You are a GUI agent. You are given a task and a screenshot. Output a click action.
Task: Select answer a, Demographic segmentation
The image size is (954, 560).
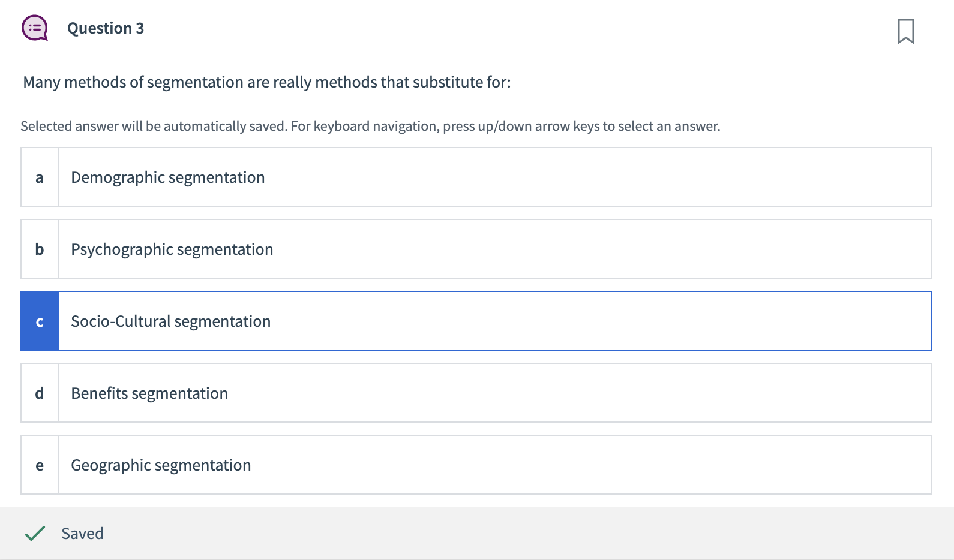pyautogui.click(x=476, y=177)
